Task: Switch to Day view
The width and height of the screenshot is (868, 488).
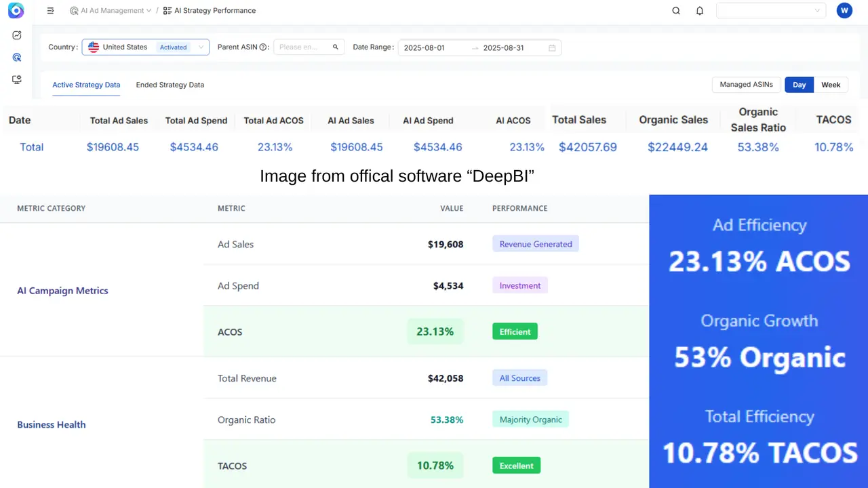Action: click(x=799, y=84)
